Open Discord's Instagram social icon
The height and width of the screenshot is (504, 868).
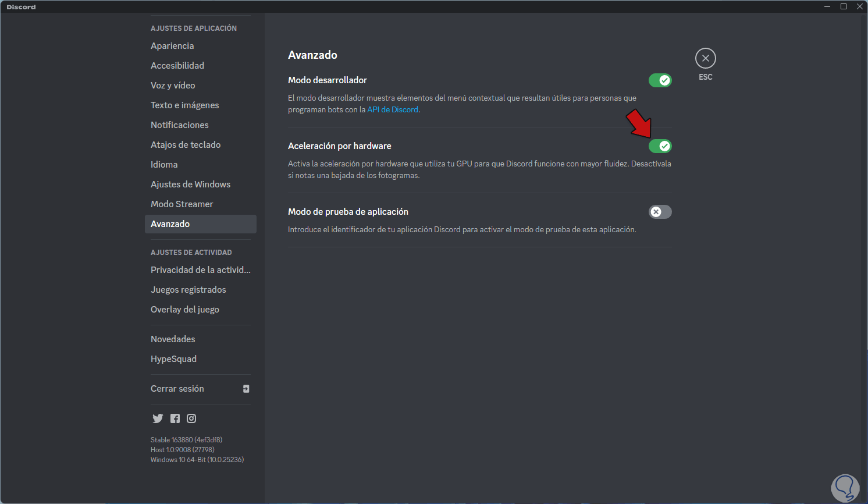pyautogui.click(x=191, y=418)
